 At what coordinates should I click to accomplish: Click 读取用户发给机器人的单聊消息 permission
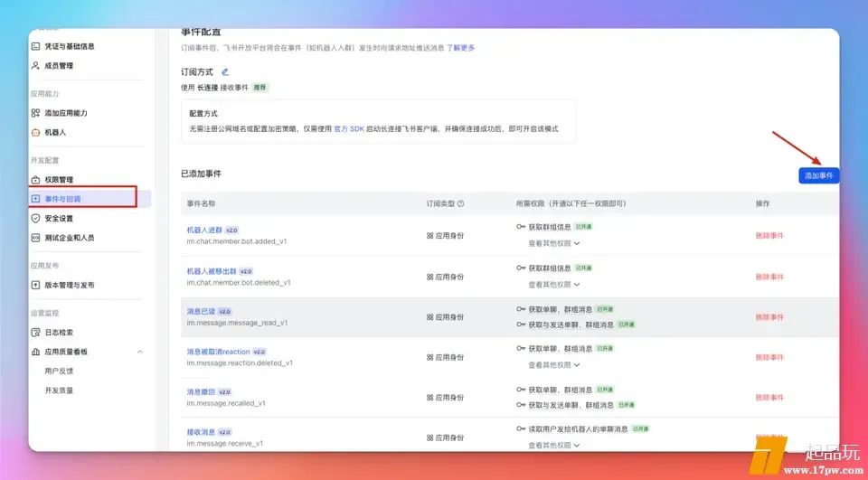[578, 429]
